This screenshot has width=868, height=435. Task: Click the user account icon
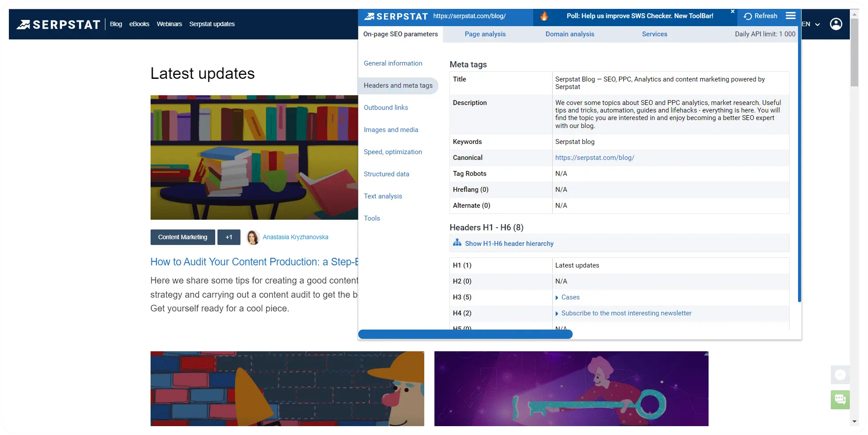[x=836, y=24]
